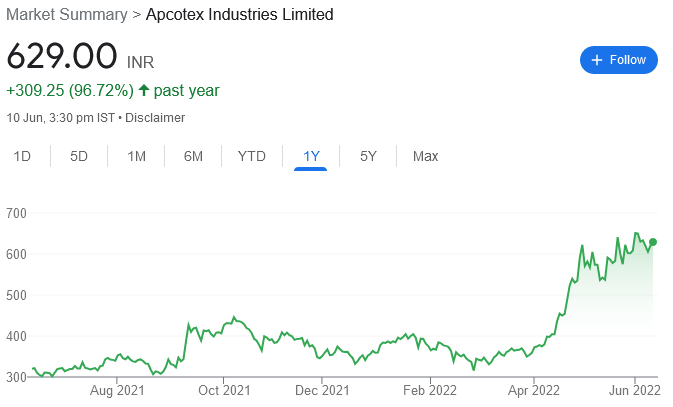Open the 5Y range tab
Viewport: 673px width, 407px height.
368,156
